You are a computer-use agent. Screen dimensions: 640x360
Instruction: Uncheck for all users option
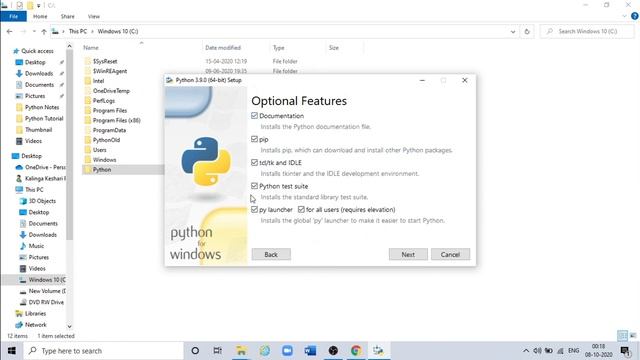[301, 209]
